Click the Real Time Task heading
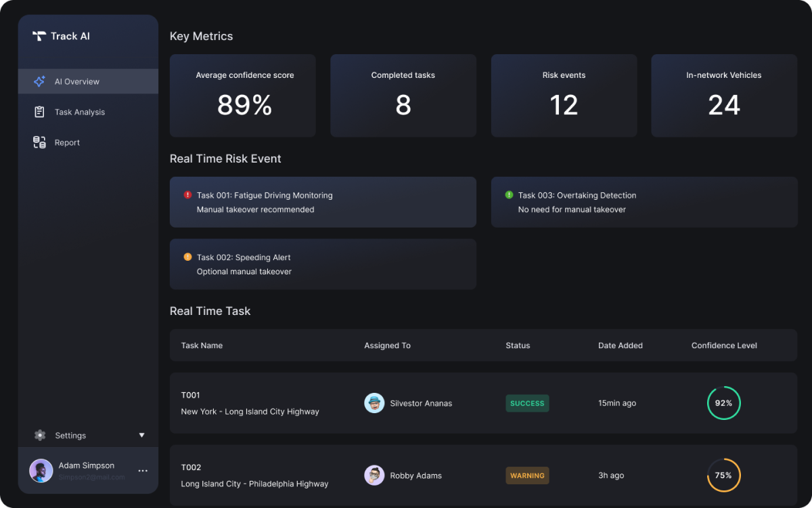Screen dimensions: 812x508 pyautogui.click(x=210, y=311)
